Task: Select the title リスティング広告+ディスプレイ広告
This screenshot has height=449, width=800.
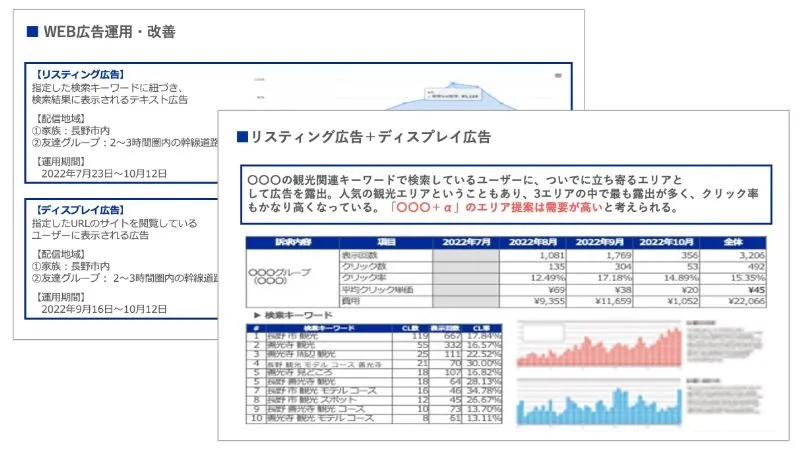Action: point(370,137)
